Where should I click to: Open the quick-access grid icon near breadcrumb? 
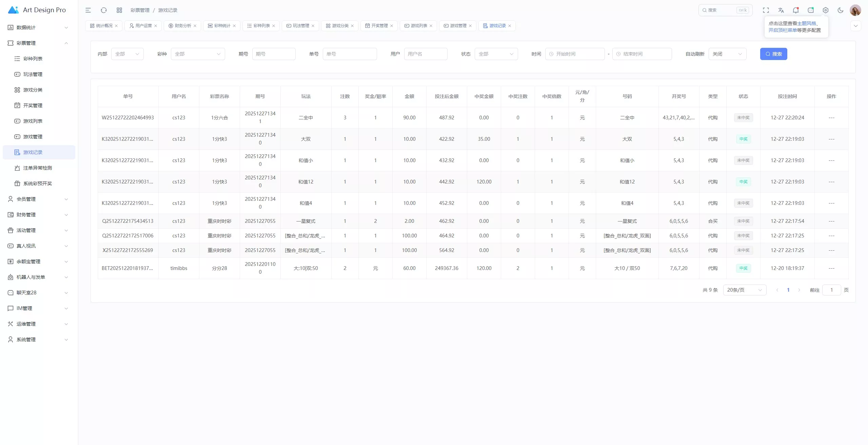click(x=119, y=10)
